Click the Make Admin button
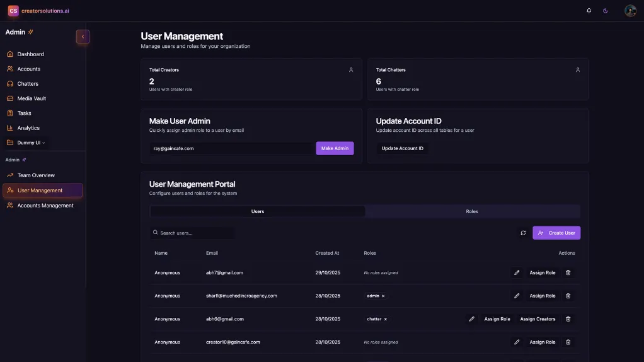 point(335,148)
